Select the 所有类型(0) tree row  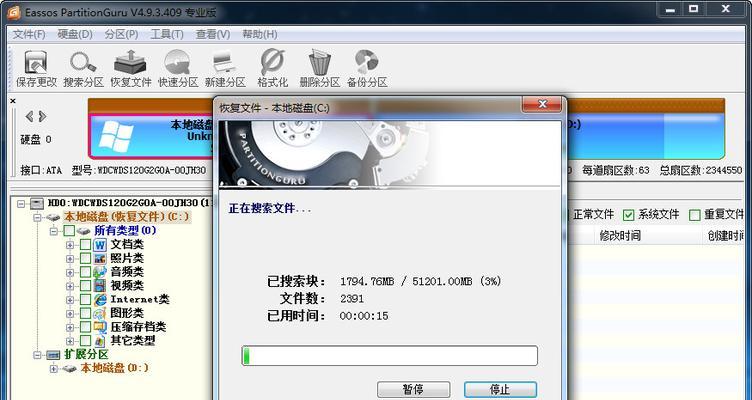click(x=125, y=231)
